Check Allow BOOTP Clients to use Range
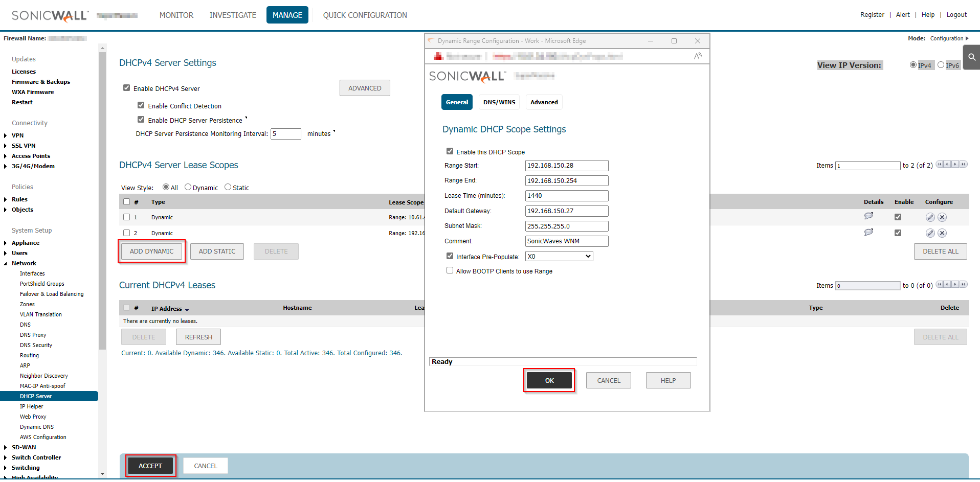Viewport: 980px width, 482px height. [450, 270]
